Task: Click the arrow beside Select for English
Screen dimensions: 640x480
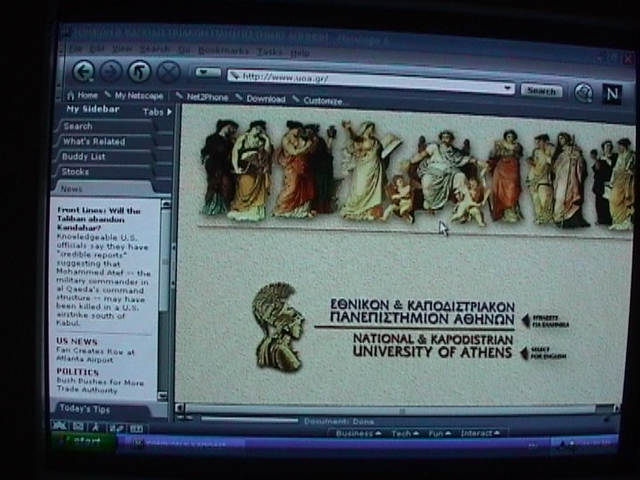Action: tap(524, 353)
